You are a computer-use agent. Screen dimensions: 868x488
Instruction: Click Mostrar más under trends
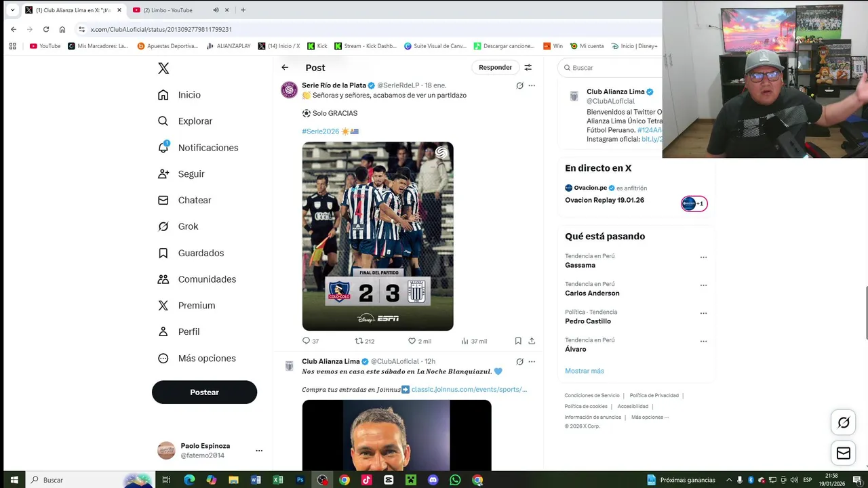[x=585, y=371]
